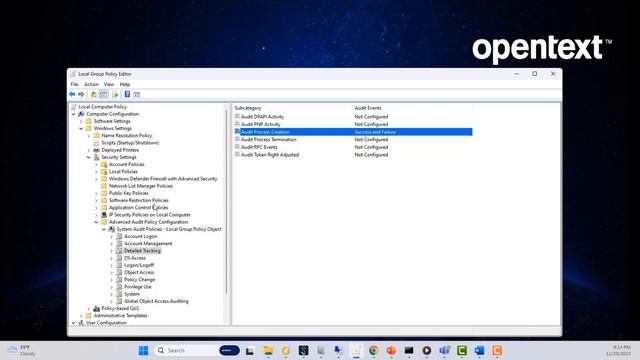
Task: Collapse System Audit Policies node
Action: [104, 229]
